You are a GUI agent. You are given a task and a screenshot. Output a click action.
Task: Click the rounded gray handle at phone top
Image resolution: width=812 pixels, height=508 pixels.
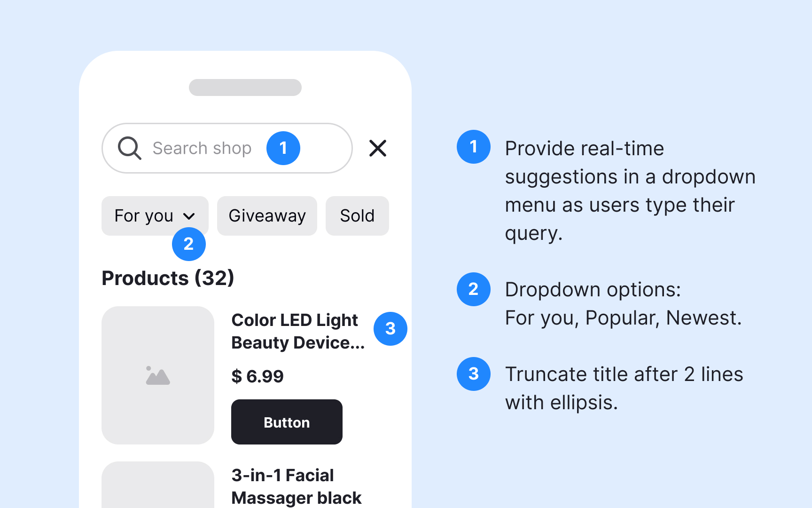coord(245,87)
